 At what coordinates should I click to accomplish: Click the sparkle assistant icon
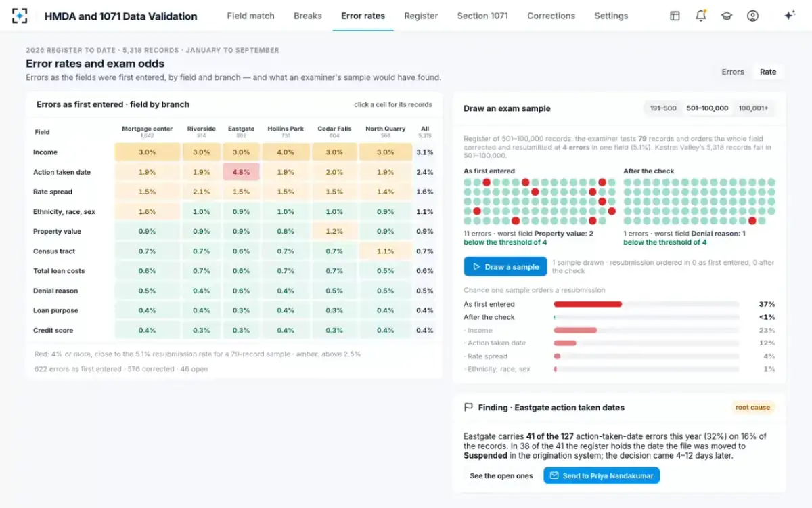pos(789,16)
